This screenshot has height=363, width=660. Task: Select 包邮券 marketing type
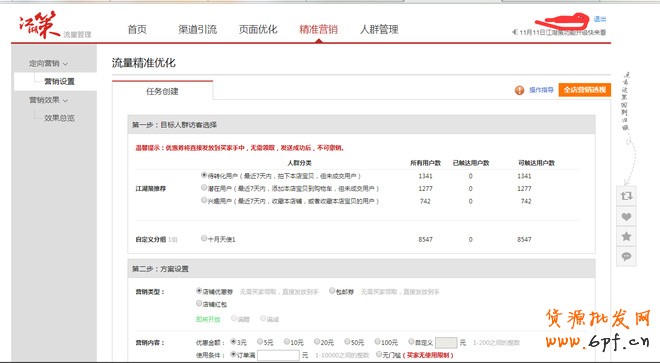pyautogui.click(x=332, y=291)
